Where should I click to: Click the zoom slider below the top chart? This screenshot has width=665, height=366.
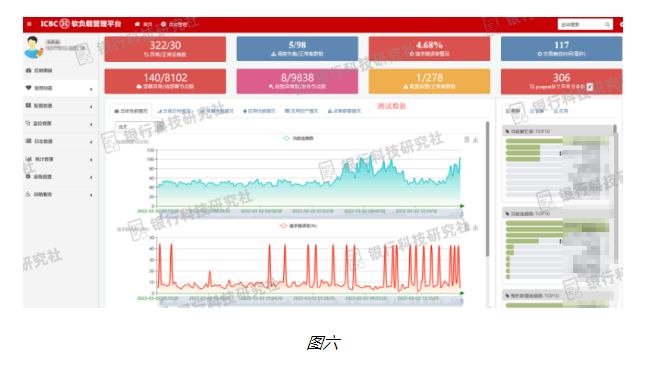click(310, 214)
